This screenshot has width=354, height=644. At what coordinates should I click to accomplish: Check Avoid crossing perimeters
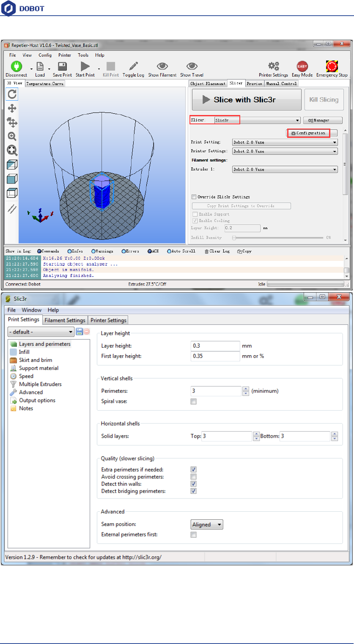194,477
